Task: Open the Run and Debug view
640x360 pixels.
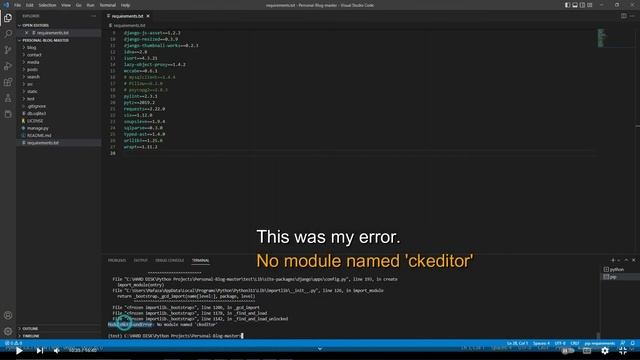Action: (x=8, y=66)
